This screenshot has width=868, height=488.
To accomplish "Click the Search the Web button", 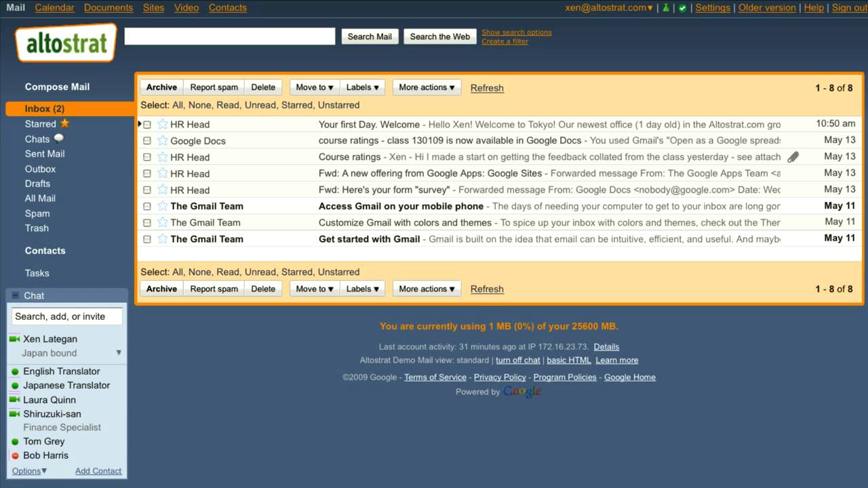I will (439, 37).
